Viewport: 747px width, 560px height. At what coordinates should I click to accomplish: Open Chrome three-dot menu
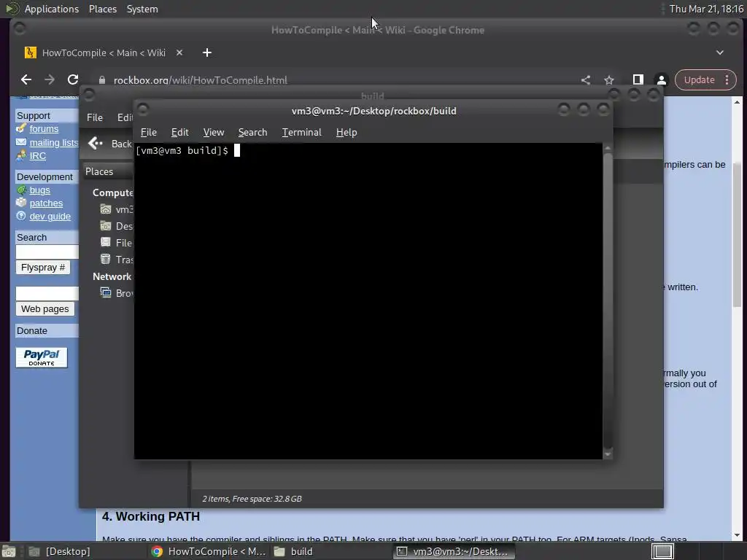[x=727, y=80]
